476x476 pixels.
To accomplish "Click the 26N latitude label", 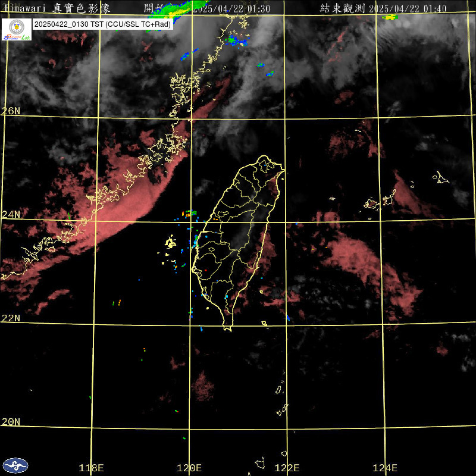I will click(11, 111).
